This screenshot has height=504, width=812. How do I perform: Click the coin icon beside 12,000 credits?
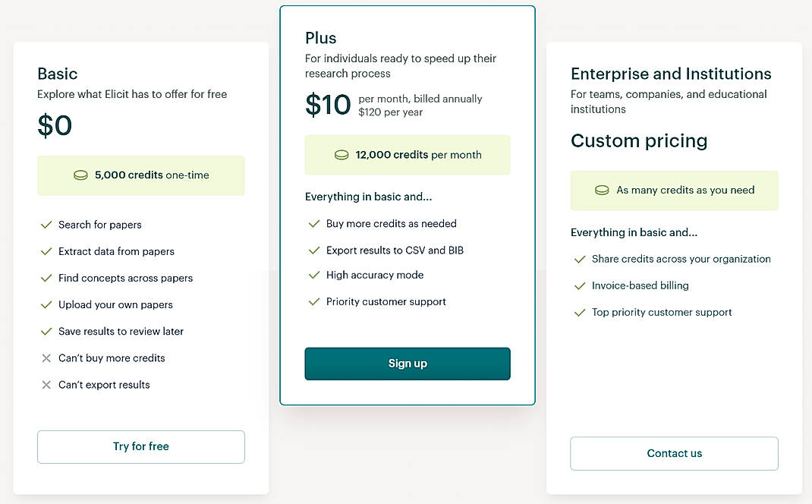[340, 155]
